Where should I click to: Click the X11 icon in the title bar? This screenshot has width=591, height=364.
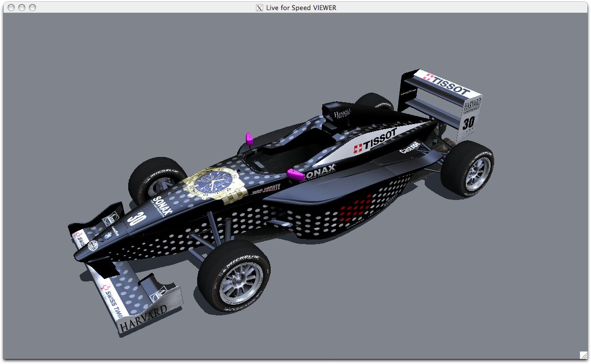pyautogui.click(x=260, y=8)
